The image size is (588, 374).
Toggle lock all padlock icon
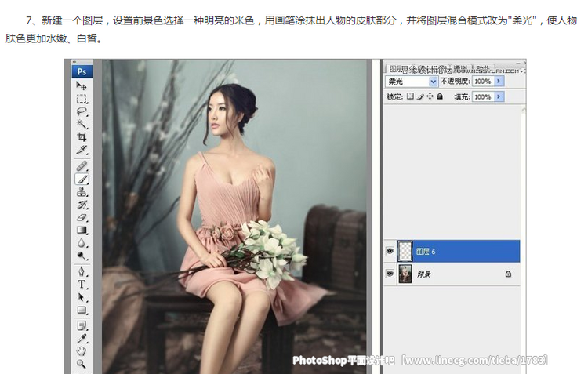[x=440, y=96]
